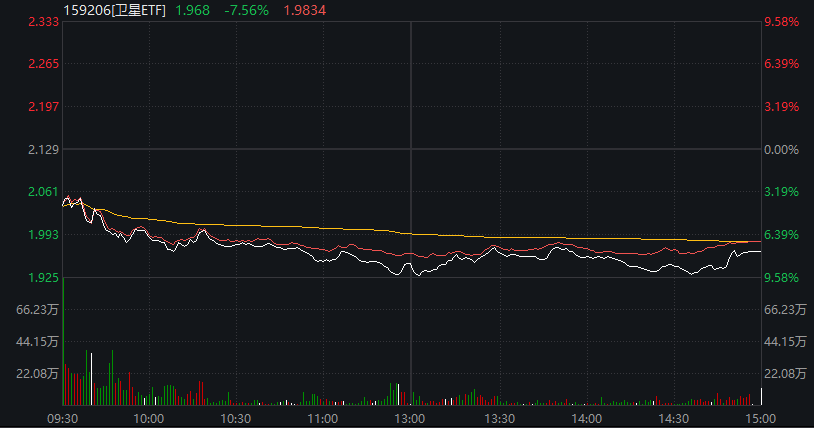The width and height of the screenshot is (814, 428).
Task: Click the 14:00 time axis label
Action: pyautogui.click(x=586, y=418)
